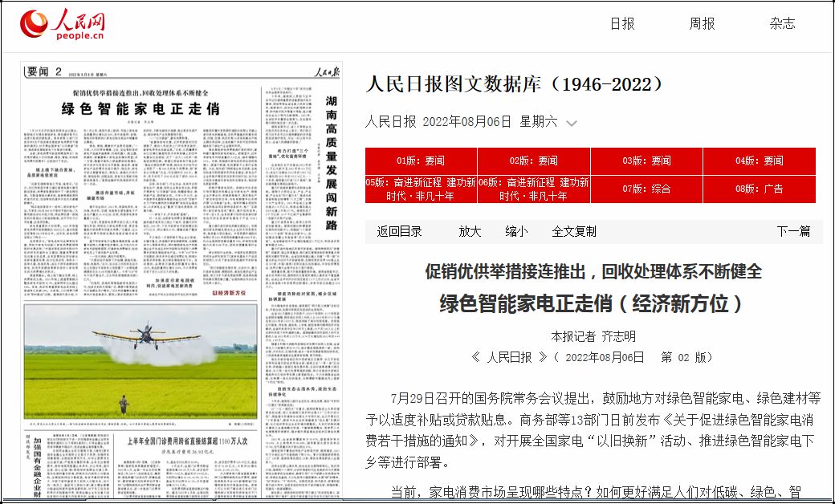Select page 02版：要闻
835x504 pixels.
(534, 161)
